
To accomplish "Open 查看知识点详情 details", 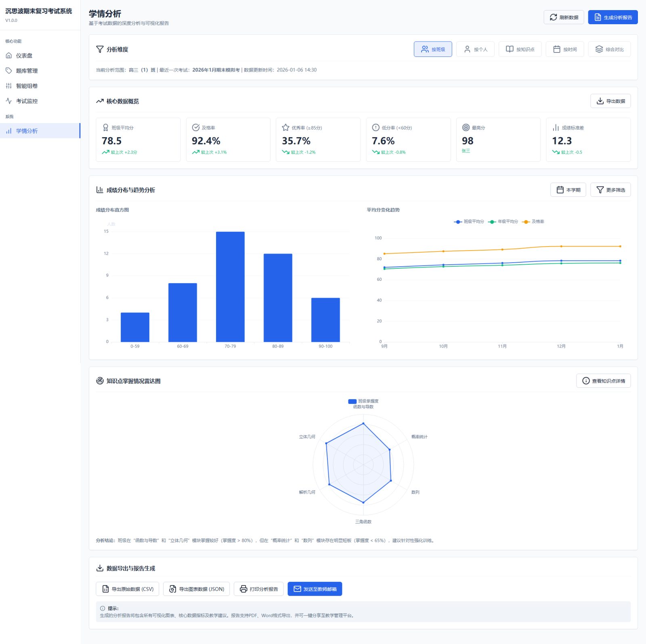I will coord(603,381).
